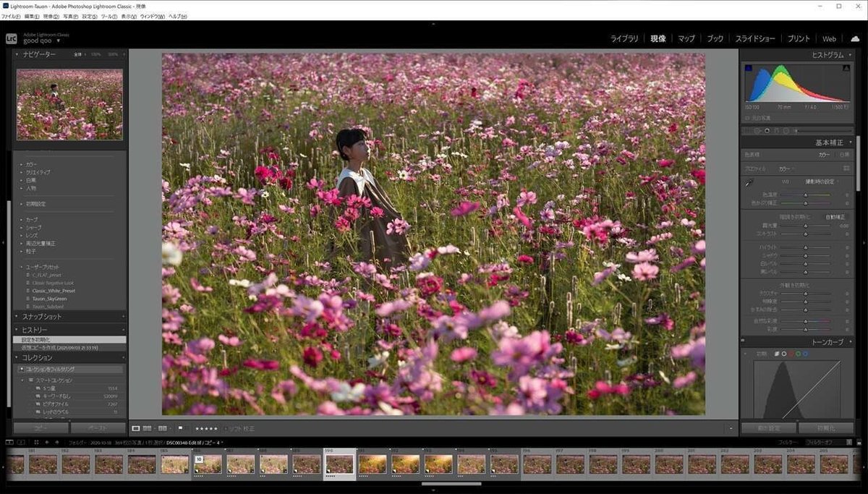Switch to the マップ module
Image resolution: width=868 pixels, height=494 pixels.
(x=686, y=38)
